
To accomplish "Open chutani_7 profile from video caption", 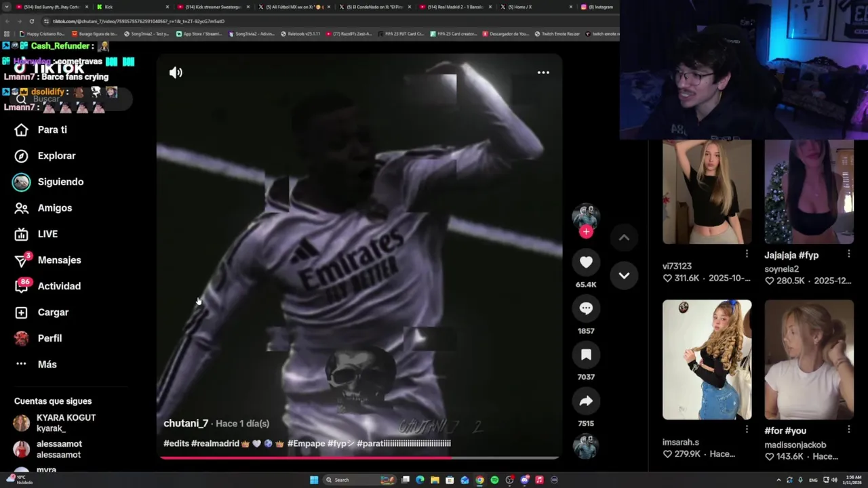I will point(186,424).
